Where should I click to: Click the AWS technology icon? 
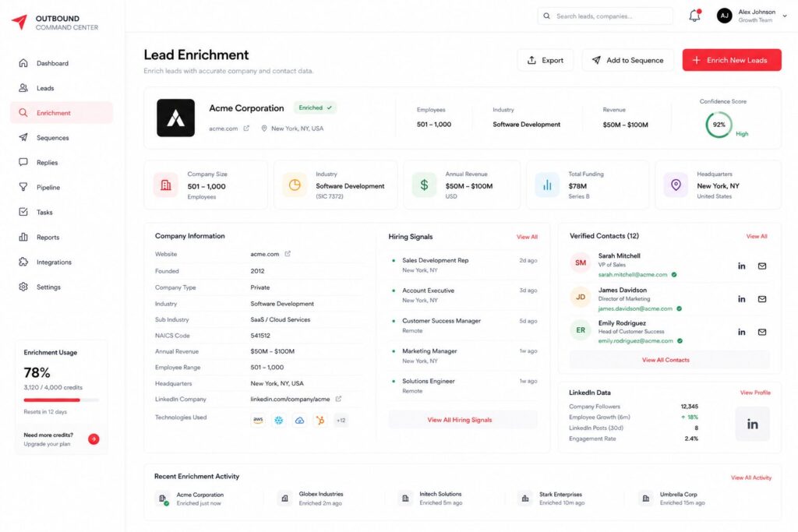[258, 420]
